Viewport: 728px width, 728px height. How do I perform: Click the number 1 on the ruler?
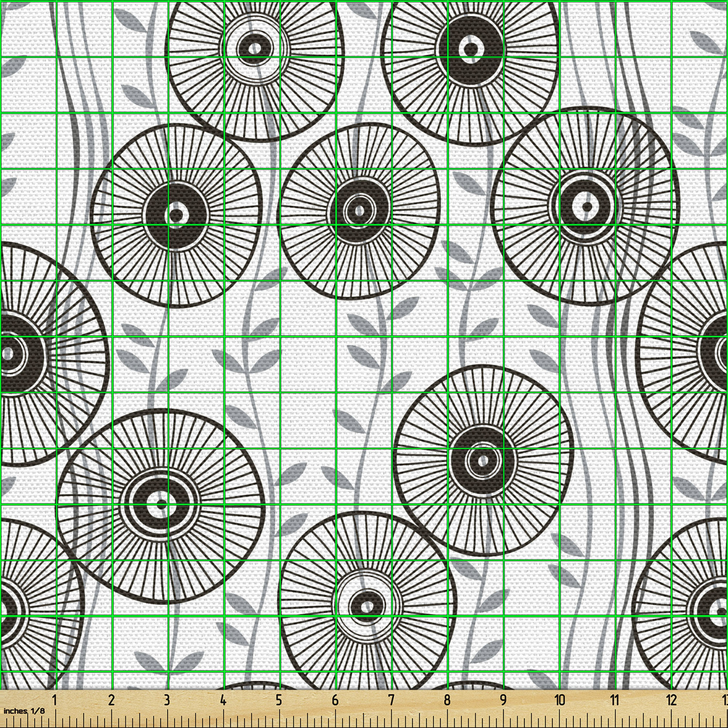55,700
